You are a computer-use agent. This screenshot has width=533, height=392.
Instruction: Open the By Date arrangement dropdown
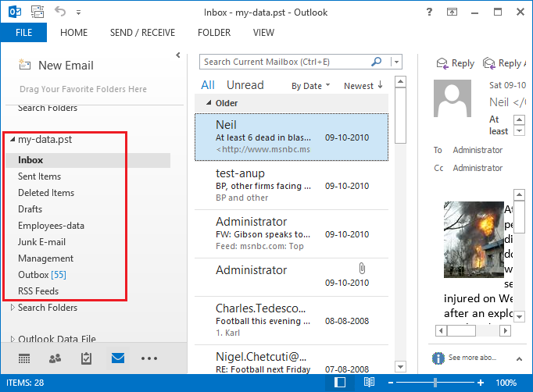tap(311, 86)
